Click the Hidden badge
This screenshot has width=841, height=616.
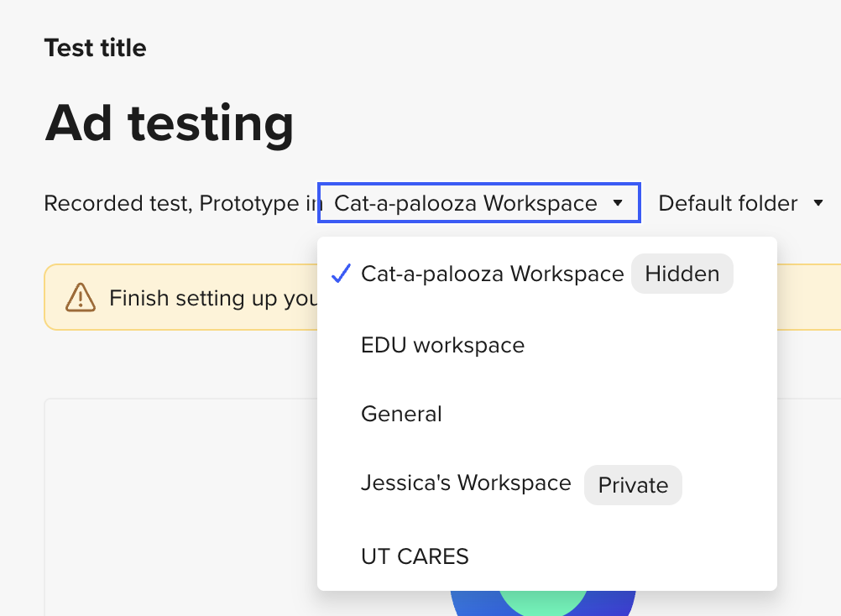point(682,274)
